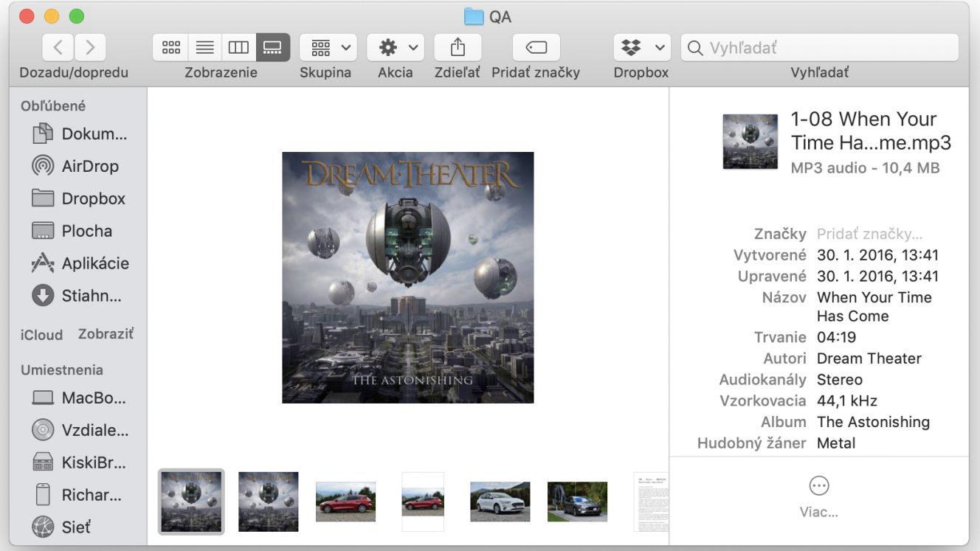Select the white car thumbnail

[500, 502]
